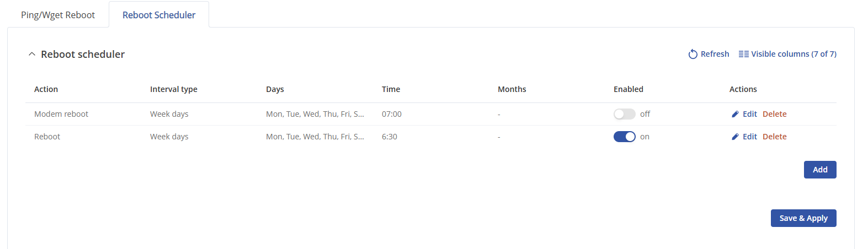Click the Interval type column header
Screen dimensions: 868x249
pyautogui.click(x=173, y=89)
